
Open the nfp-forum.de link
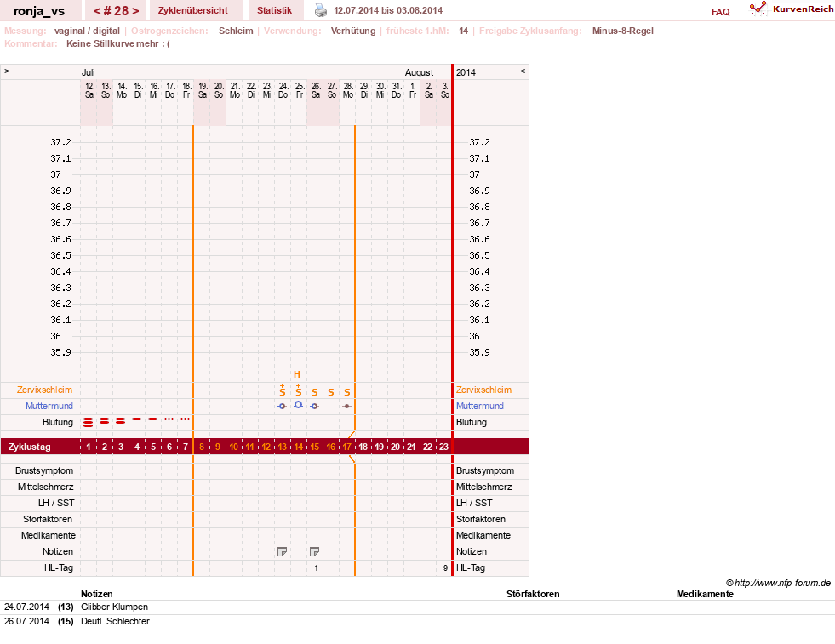click(779, 583)
